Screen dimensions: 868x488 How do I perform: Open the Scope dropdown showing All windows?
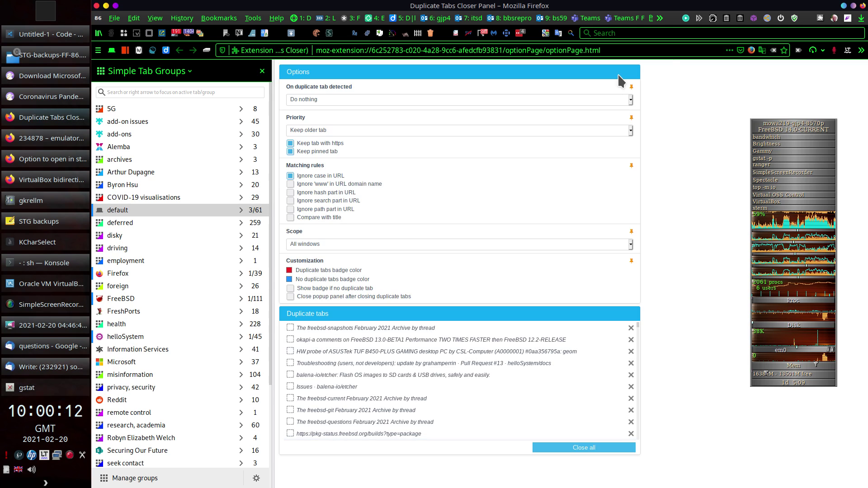[459, 244]
